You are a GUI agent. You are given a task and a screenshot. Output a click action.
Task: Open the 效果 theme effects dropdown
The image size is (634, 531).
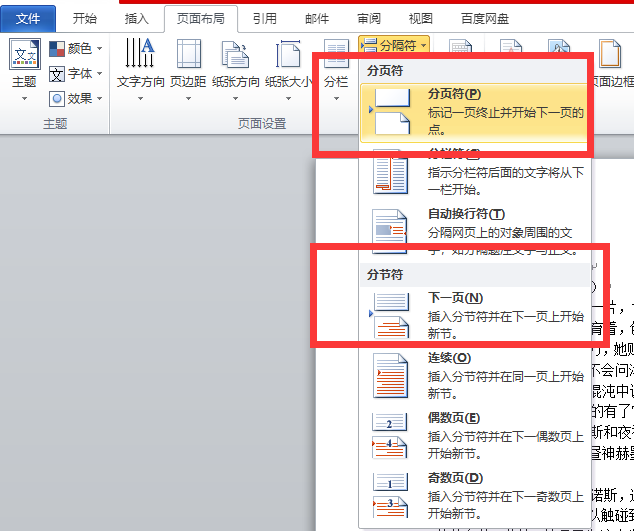(76, 98)
